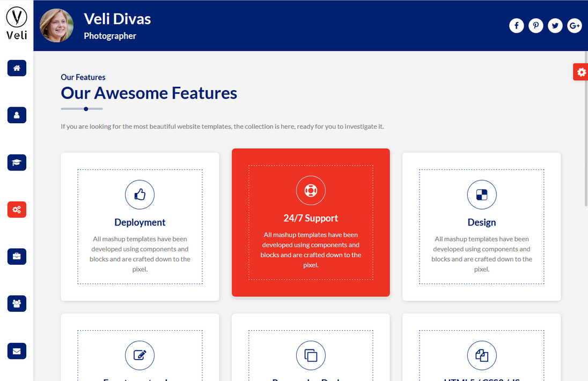Click the Photographer subtitle
The width and height of the screenshot is (588, 381).
click(110, 36)
